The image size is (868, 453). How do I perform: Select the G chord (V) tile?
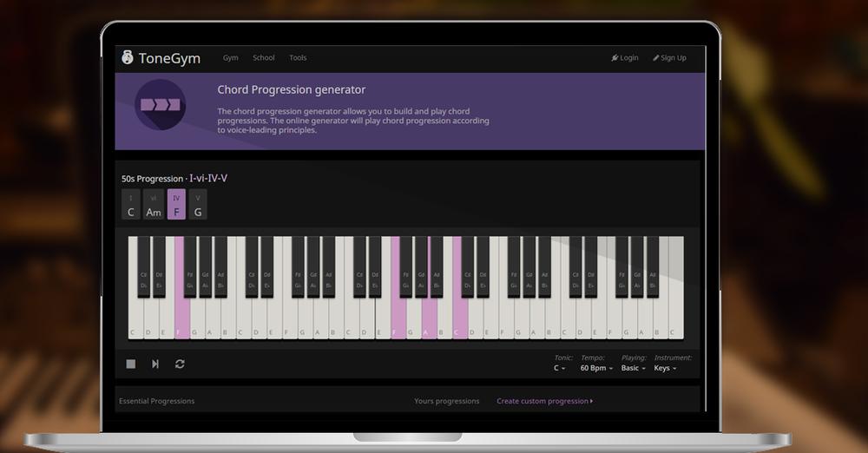pyautogui.click(x=198, y=206)
